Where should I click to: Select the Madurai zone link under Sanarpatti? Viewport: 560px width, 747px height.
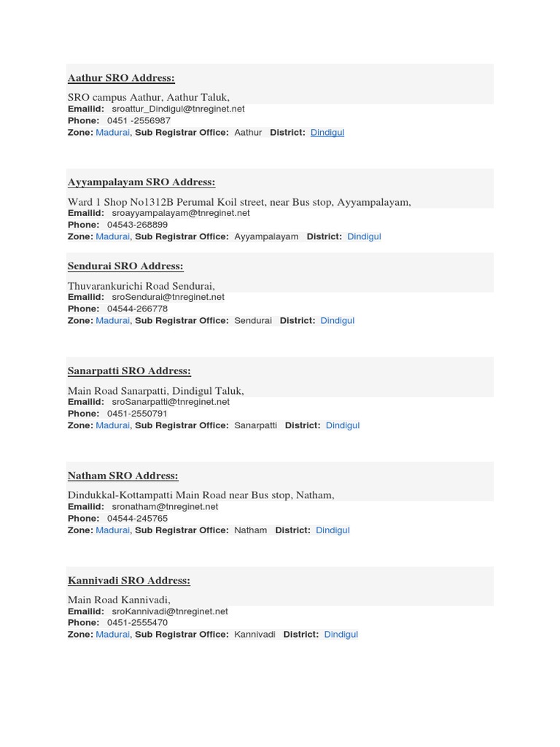tap(112, 425)
